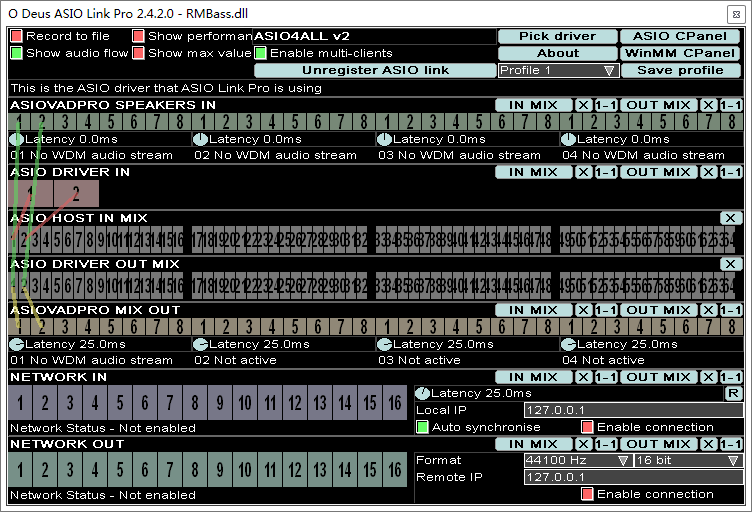Apply 1-1 IN MIX mapping for Speakers In

click(x=606, y=105)
